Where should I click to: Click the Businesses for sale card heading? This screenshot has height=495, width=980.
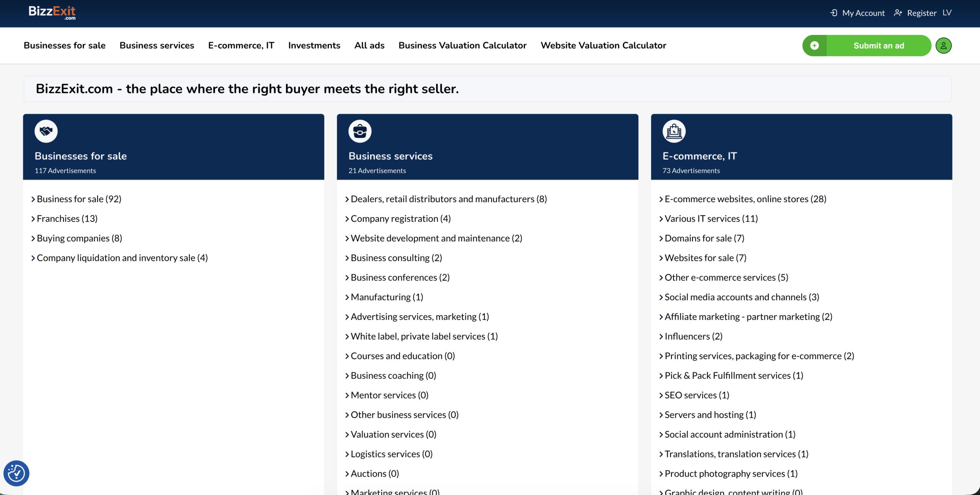(81, 156)
